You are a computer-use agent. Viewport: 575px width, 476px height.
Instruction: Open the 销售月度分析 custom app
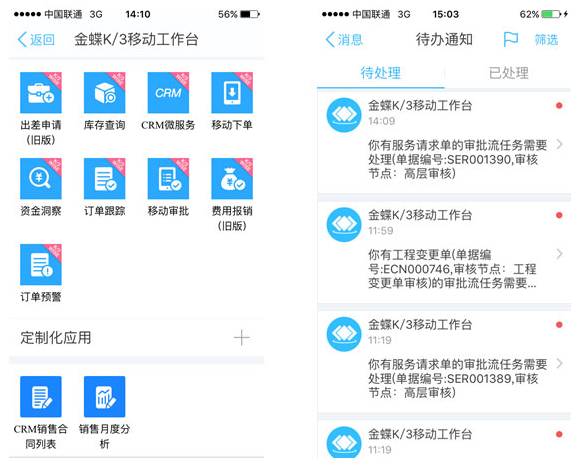pos(105,396)
